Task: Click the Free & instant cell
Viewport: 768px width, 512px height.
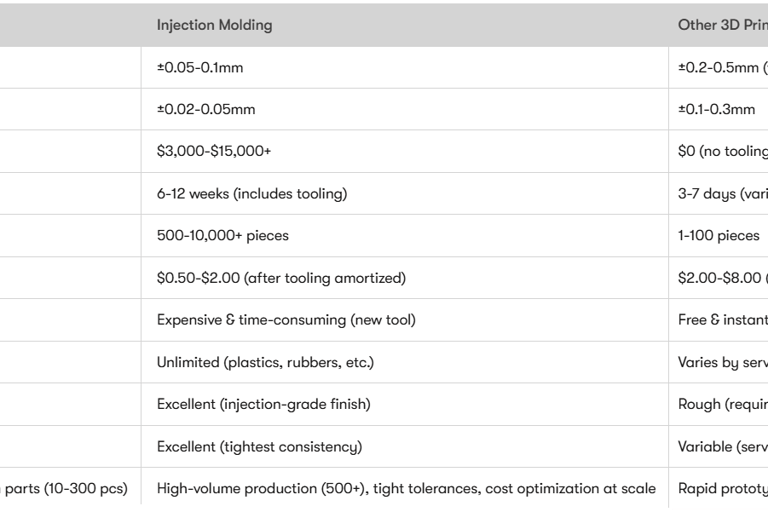Action: [x=722, y=320]
